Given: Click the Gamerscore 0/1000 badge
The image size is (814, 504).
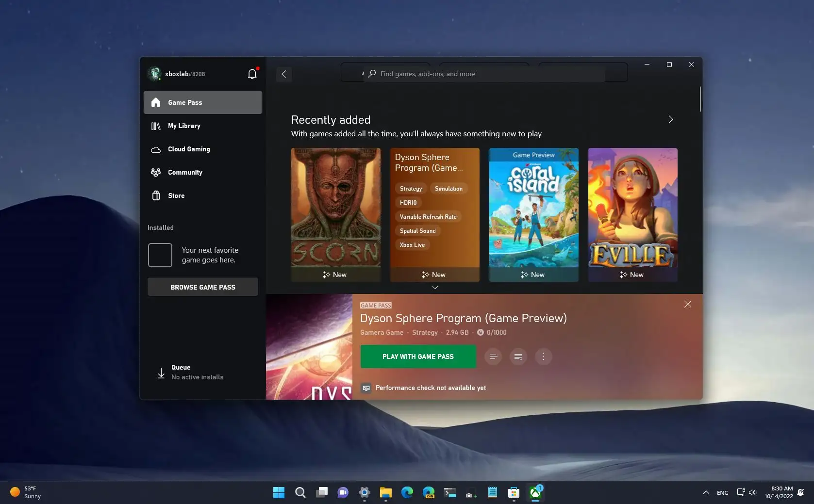Looking at the screenshot, I should (492, 332).
